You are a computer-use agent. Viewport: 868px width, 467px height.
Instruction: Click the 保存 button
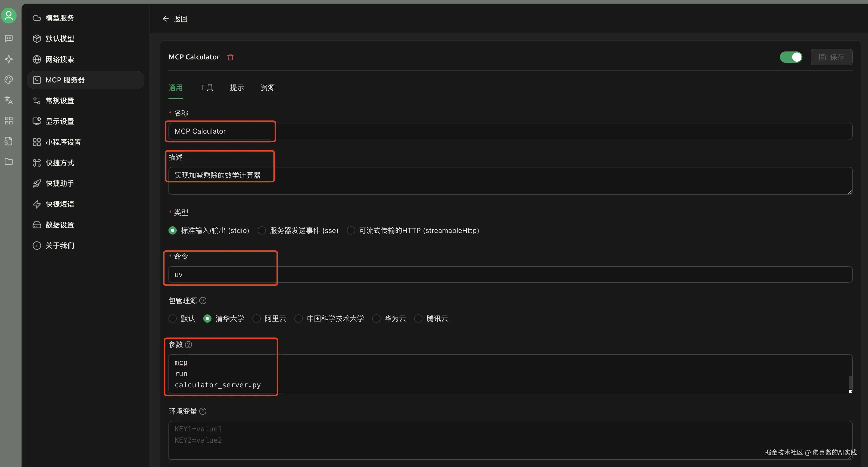click(831, 57)
